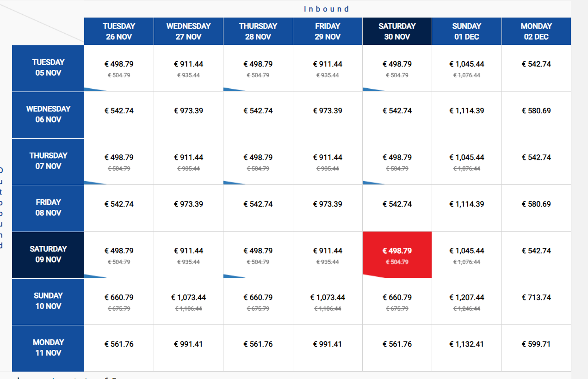588x379 pixels.
Task: Select Friday 08 Nov to Sunday 01 Dec fare
Action: tap(467, 208)
